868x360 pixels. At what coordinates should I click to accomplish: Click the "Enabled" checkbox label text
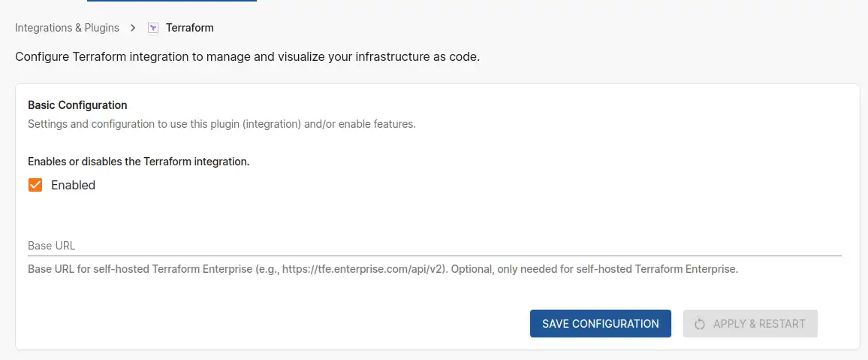point(73,185)
